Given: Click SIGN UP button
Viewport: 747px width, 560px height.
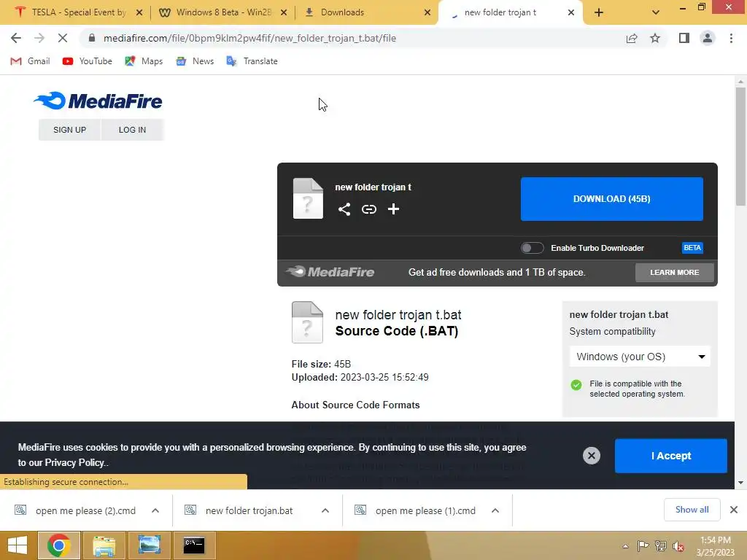Looking at the screenshot, I should (69, 130).
